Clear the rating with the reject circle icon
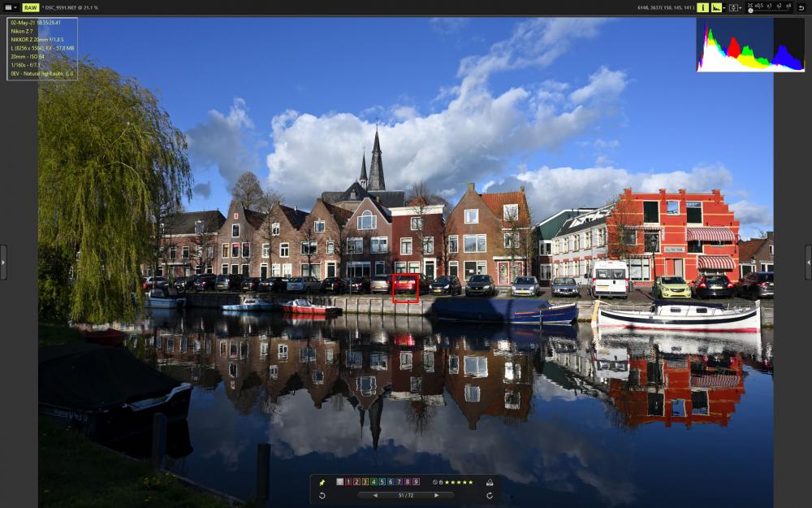 435,483
